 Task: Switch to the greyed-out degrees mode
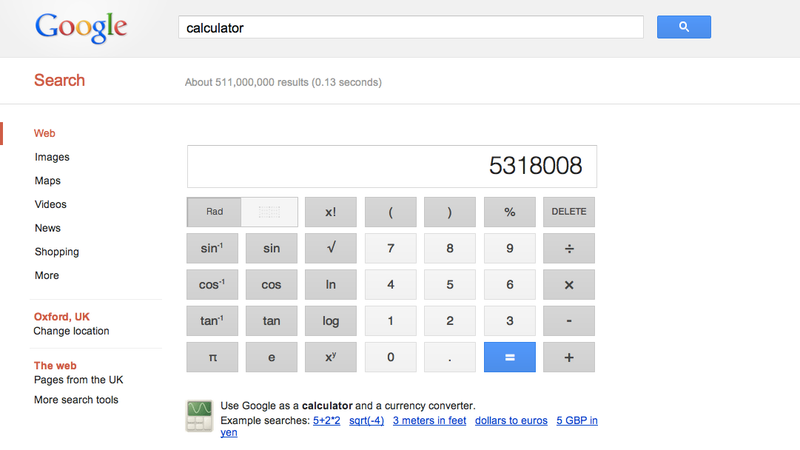click(x=269, y=212)
